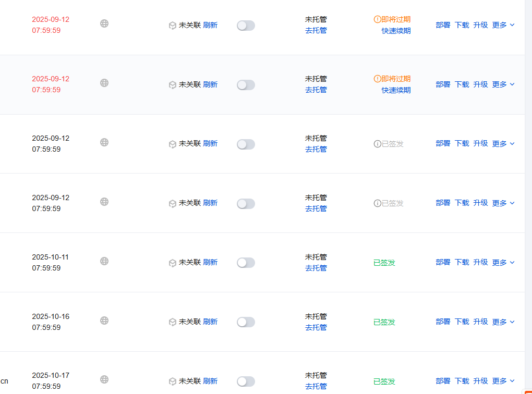This screenshot has height=394, width=532.
Task: Click globe icon in the 2025-10-11 row
Action: [x=104, y=261]
